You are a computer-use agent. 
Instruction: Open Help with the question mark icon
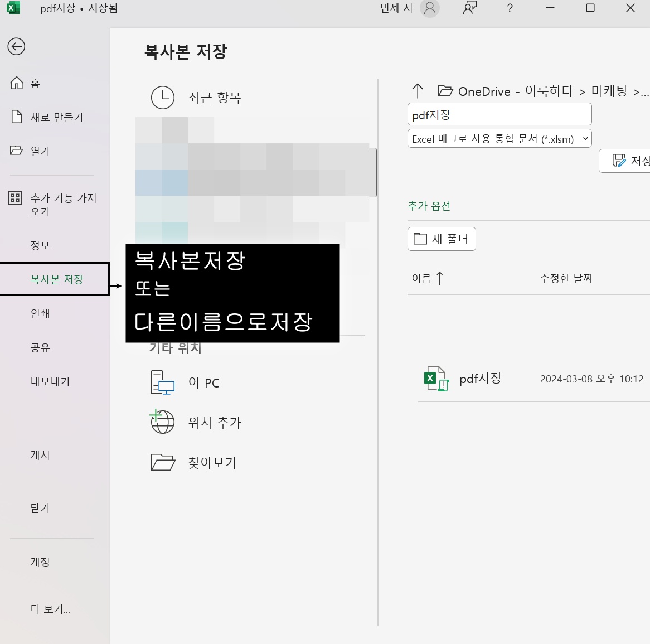pos(510,8)
